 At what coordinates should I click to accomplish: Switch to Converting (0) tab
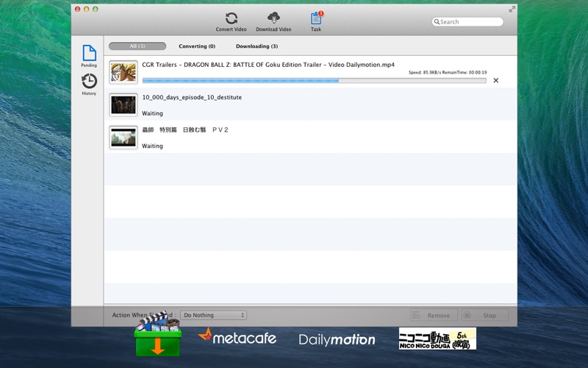197,46
